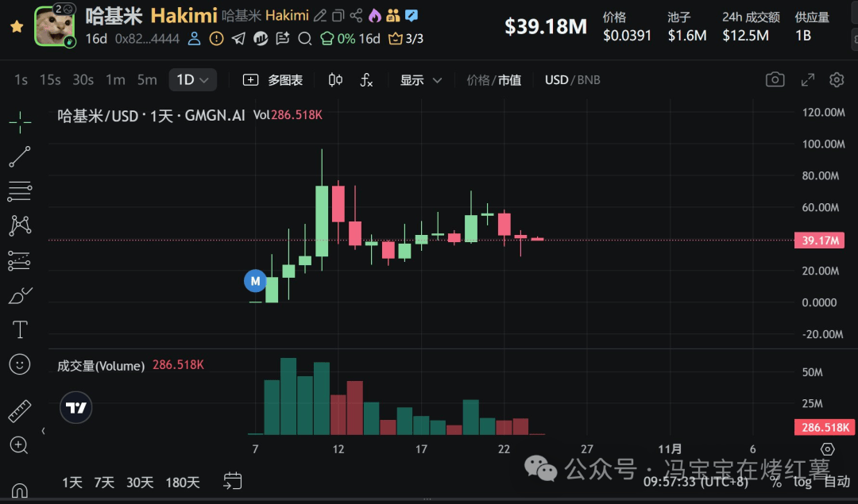Screen dimensions: 858x504
Task: Choose the 30天 date range
Action: coord(140,482)
